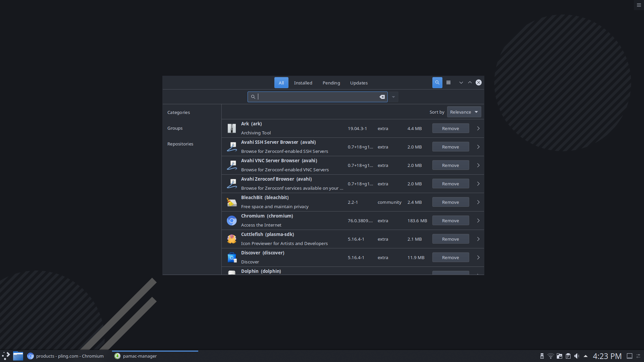Switch to the All tab
Viewport: 644px width, 362px height.
click(x=281, y=83)
